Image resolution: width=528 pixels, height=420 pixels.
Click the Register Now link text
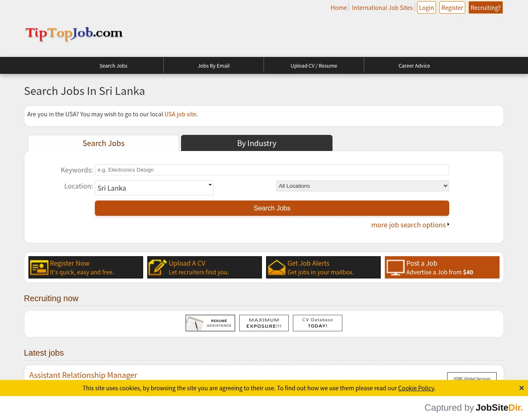[70, 263]
